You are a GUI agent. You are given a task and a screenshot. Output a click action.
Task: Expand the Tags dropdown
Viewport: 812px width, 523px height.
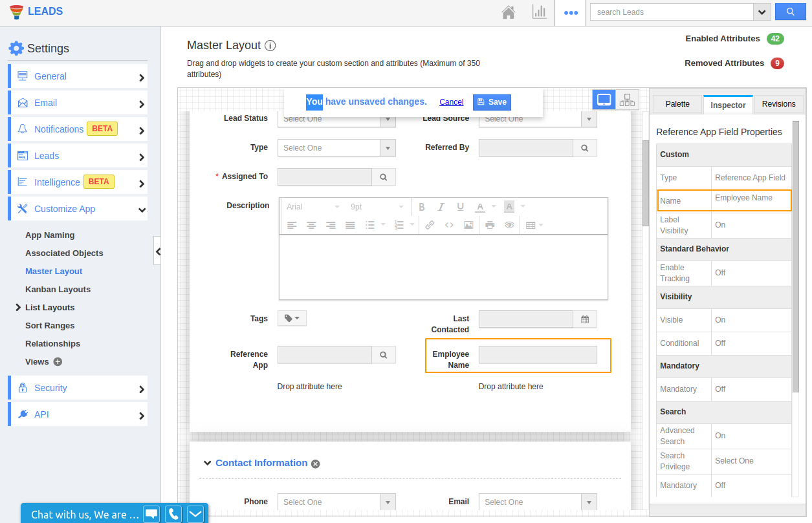pos(292,318)
